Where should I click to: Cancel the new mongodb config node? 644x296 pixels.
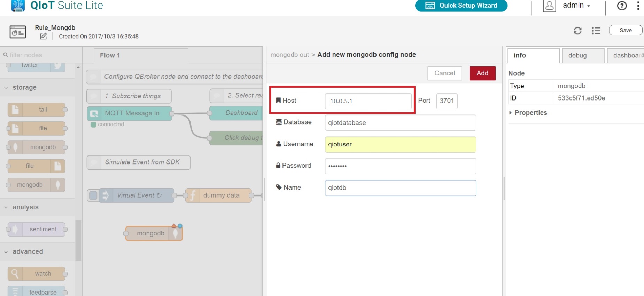pyautogui.click(x=445, y=73)
